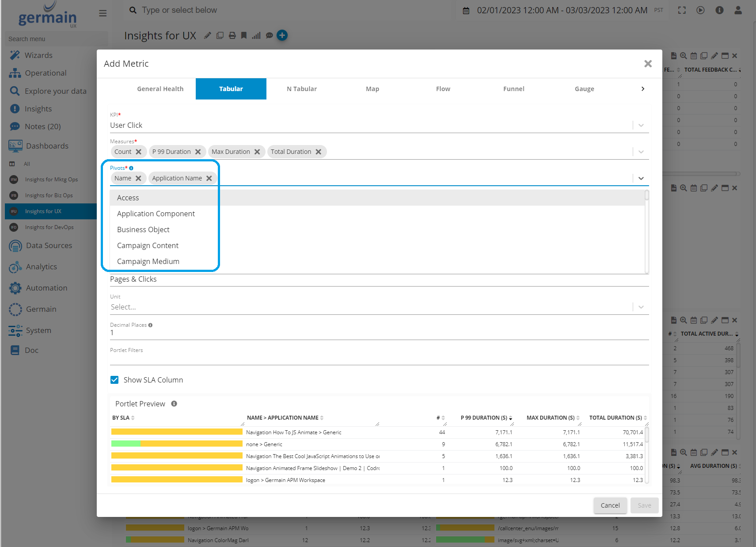Open the user profile icon
Viewport: 756px width, 547px height.
738,10
